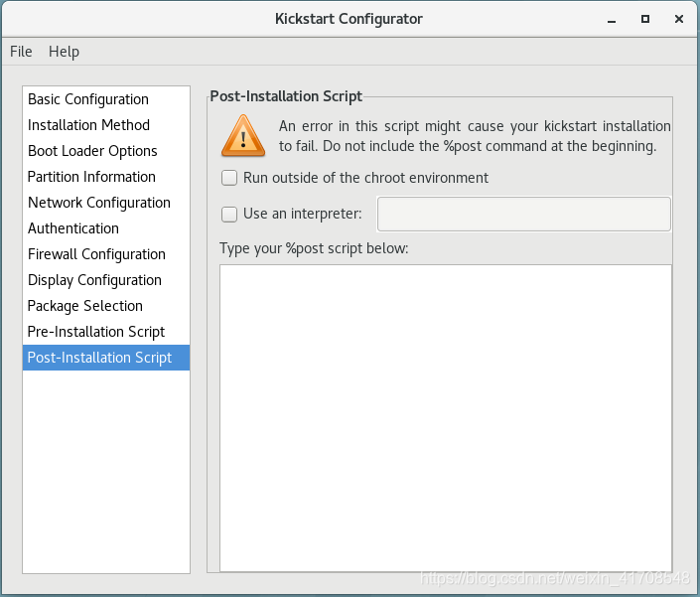Select Pre-Installation Script entry
Screen dimensions: 700x597
[106, 332]
